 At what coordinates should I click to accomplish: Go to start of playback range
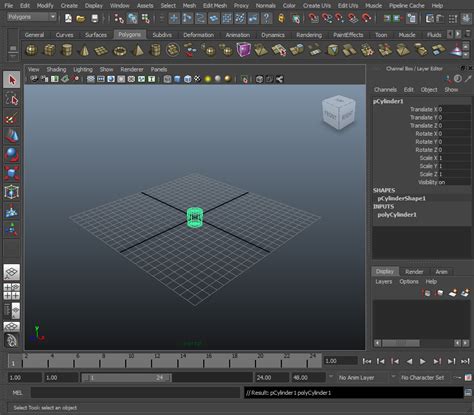click(x=367, y=361)
